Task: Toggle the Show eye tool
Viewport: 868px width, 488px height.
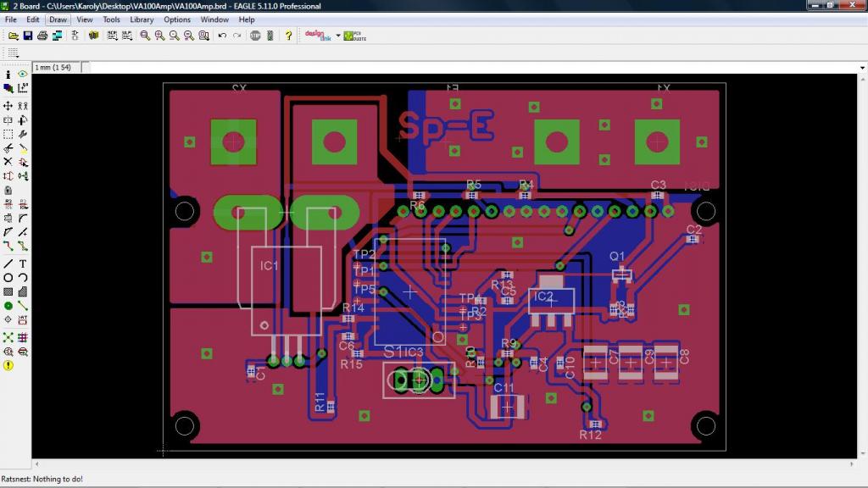Action: click(x=23, y=75)
